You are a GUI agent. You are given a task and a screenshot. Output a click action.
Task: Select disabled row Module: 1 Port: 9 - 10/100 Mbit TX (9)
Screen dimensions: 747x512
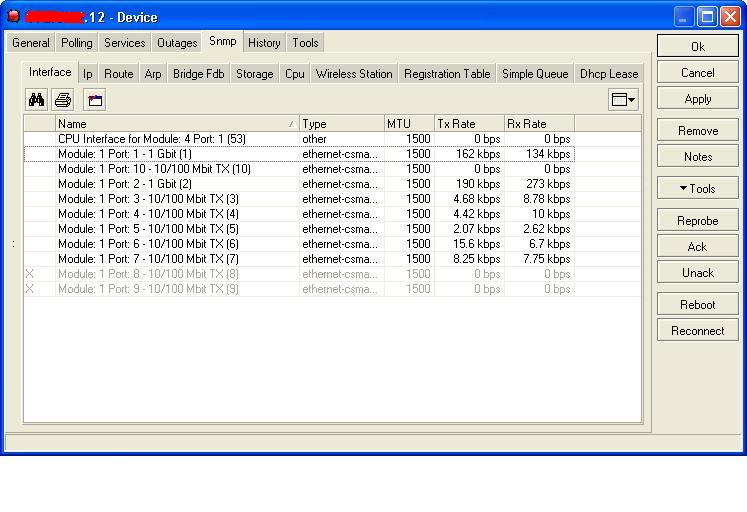[x=299, y=289]
